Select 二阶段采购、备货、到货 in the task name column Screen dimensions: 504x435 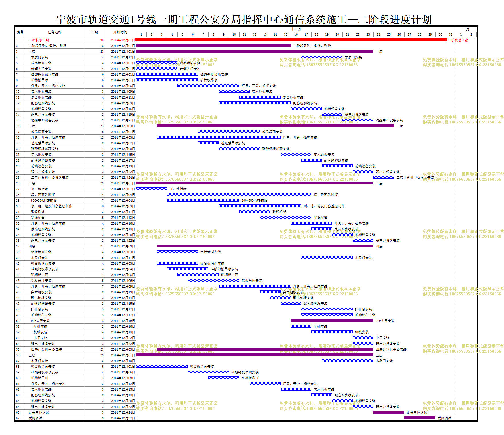[x=47, y=46]
